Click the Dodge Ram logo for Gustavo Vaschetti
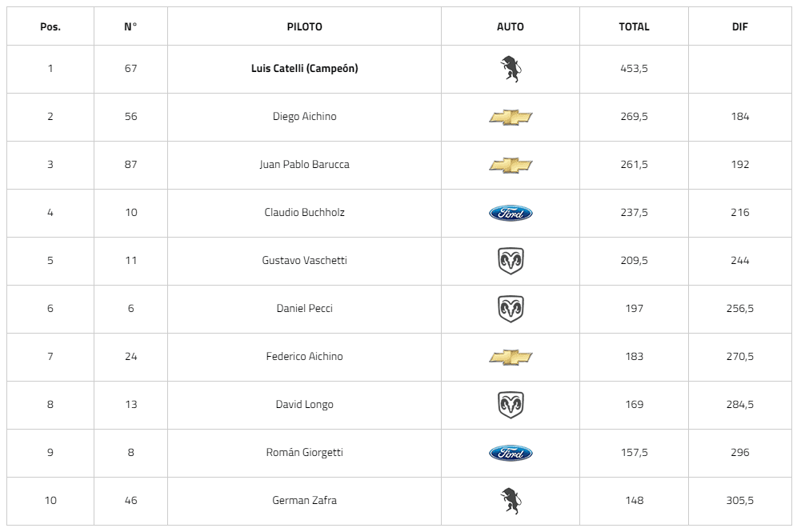Image resolution: width=797 pixels, height=532 pixels. click(511, 261)
